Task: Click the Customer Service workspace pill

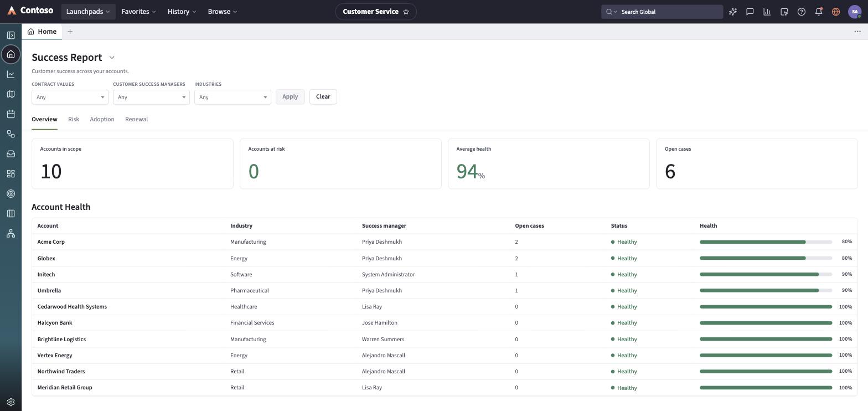Action: pyautogui.click(x=376, y=12)
